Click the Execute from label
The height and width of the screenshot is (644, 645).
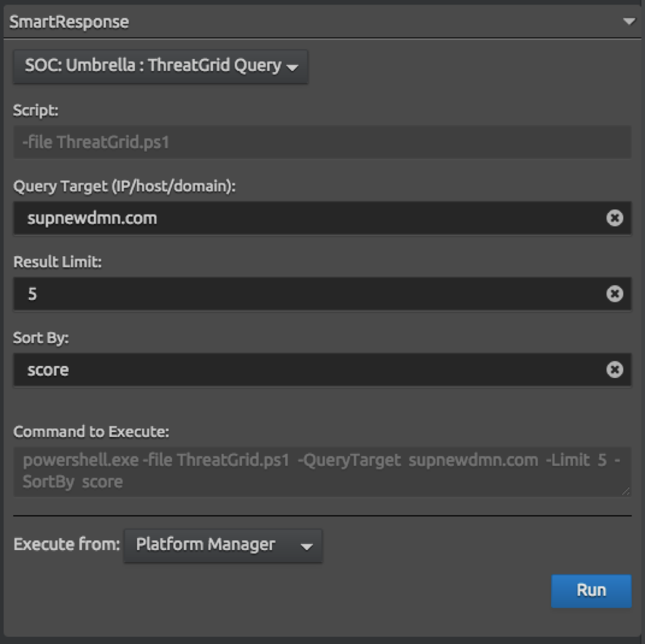point(67,545)
